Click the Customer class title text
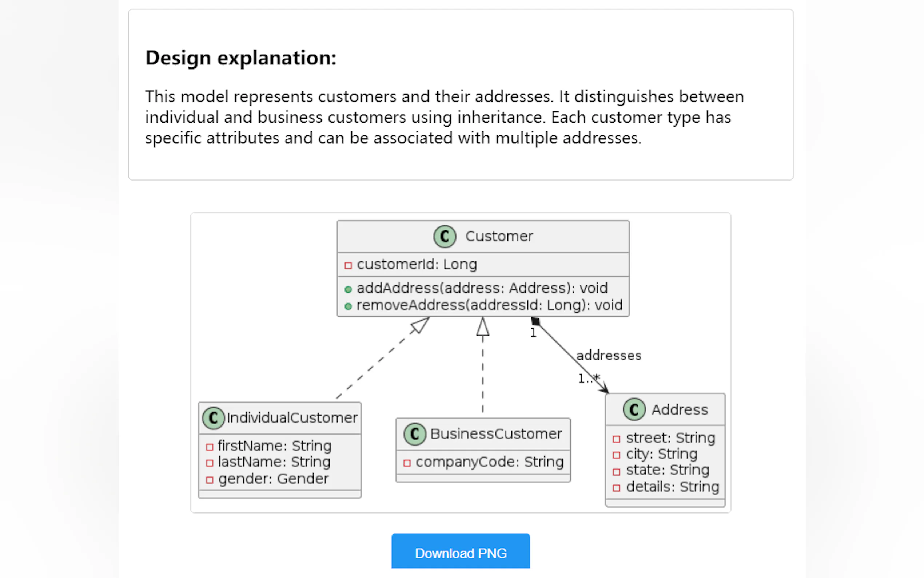The image size is (924, 578). pos(499,236)
